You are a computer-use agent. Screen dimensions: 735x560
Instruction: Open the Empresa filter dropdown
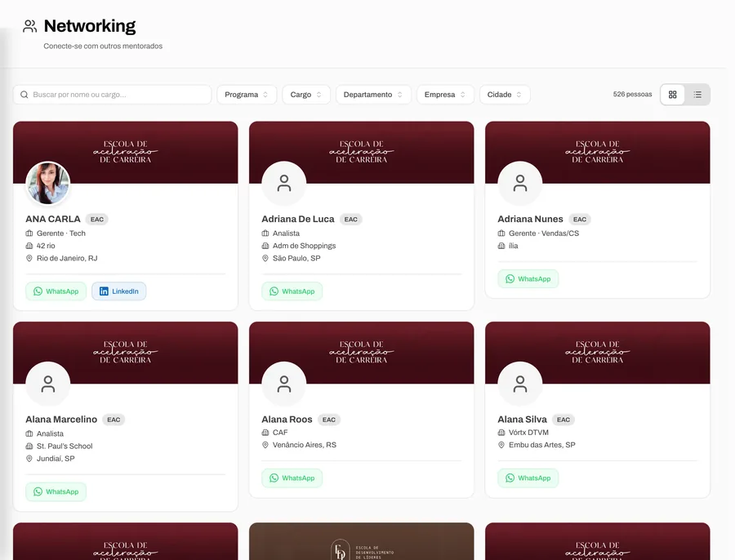pos(445,95)
